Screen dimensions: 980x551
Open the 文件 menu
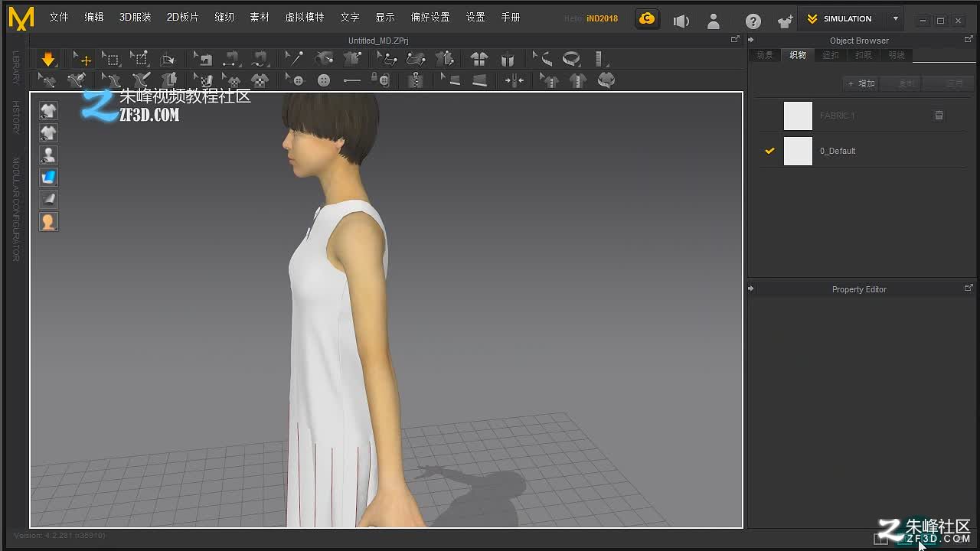pos(59,18)
